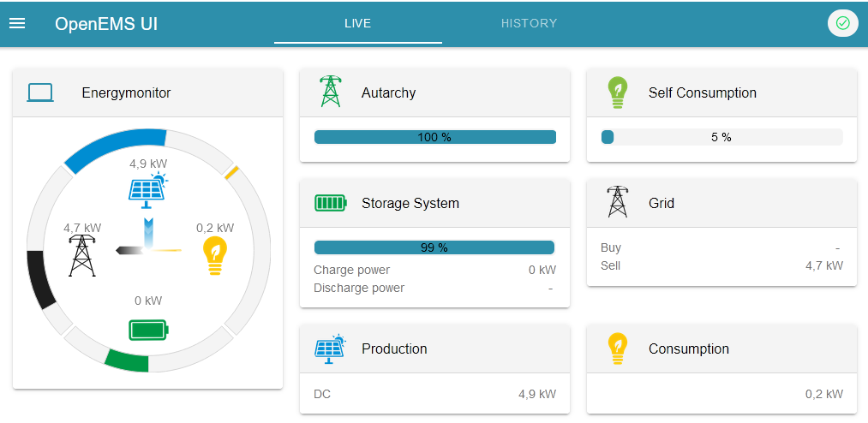The height and width of the screenshot is (423, 868).
Task: Click the OpenEMS UI title
Action: pyautogui.click(x=106, y=24)
